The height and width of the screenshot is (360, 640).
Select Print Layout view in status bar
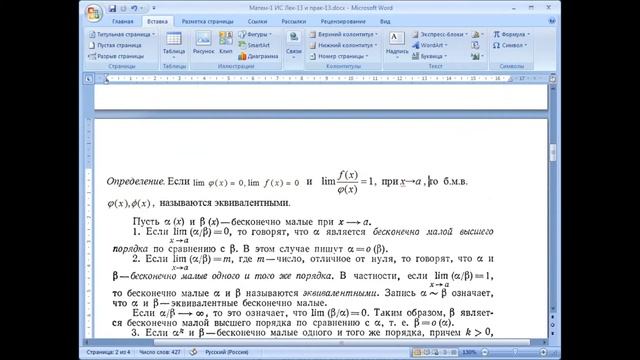click(x=417, y=352)
